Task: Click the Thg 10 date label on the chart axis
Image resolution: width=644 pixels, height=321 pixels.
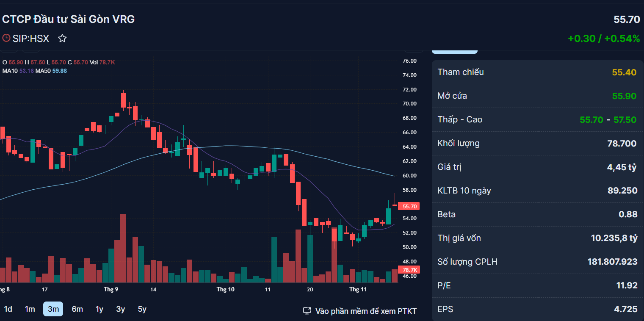Action: 225,290
